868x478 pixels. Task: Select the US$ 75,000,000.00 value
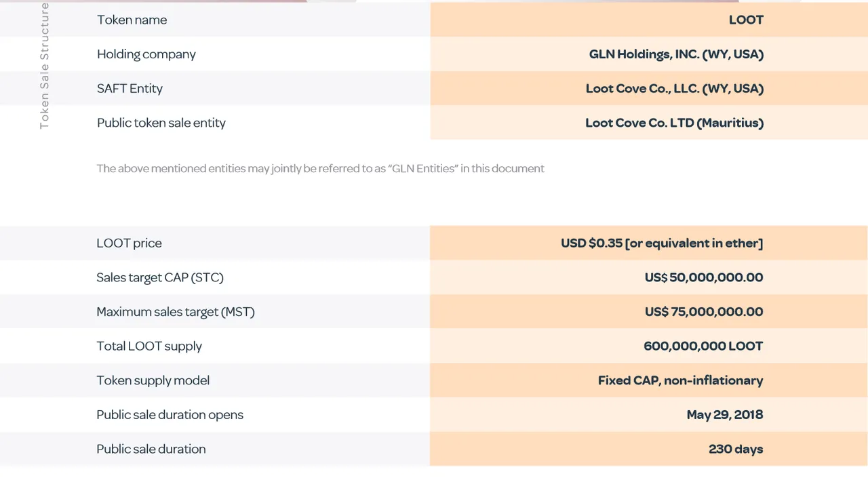[x=704, y=312]
